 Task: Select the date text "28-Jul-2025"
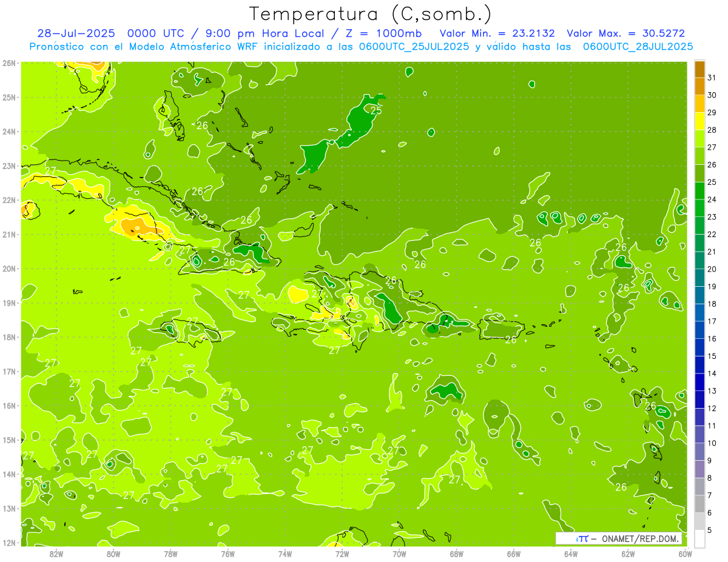pyautogui.click(x=76, y=33)
